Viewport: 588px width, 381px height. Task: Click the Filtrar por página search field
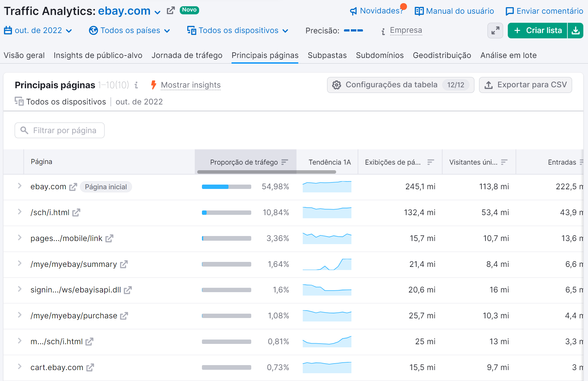pos(60,130)
